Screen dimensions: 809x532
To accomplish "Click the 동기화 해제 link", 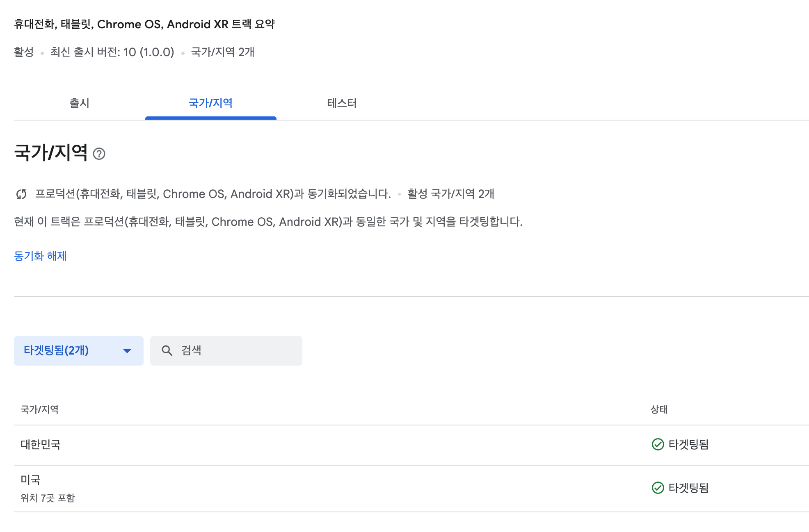I will tap(40, 256).
